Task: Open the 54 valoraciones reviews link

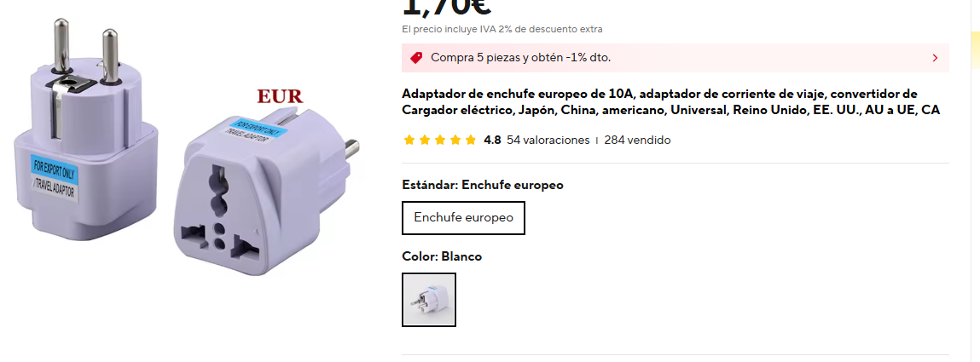Action: point(548,141)
